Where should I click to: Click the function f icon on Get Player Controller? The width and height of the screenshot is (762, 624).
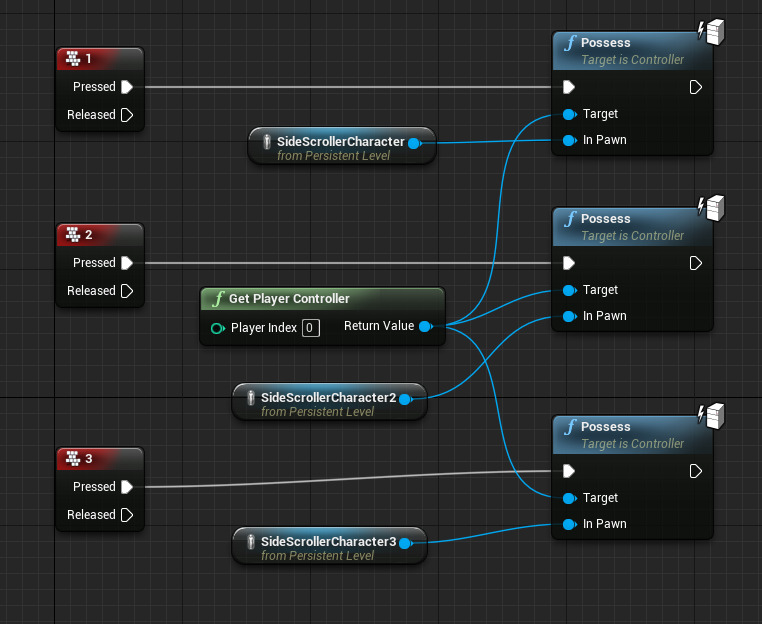218,298
